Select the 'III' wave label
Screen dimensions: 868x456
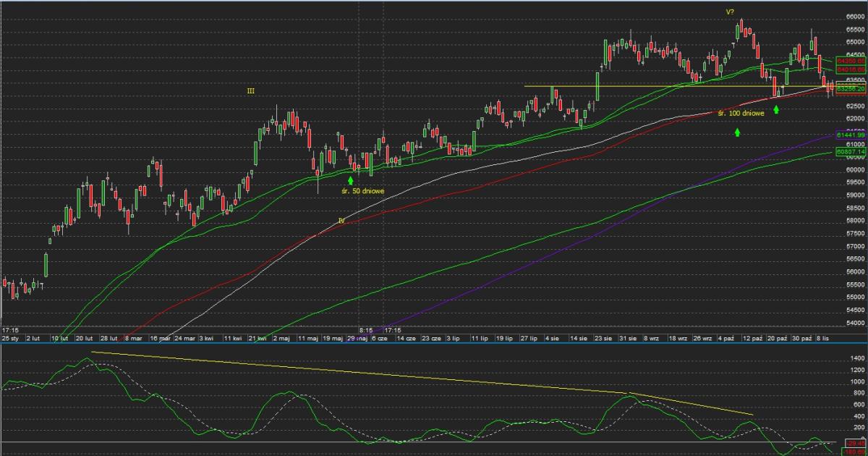coord(250,91)
